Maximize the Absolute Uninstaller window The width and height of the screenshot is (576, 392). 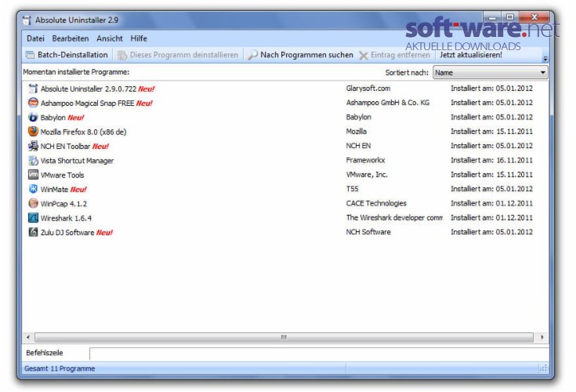coord(510,17)
